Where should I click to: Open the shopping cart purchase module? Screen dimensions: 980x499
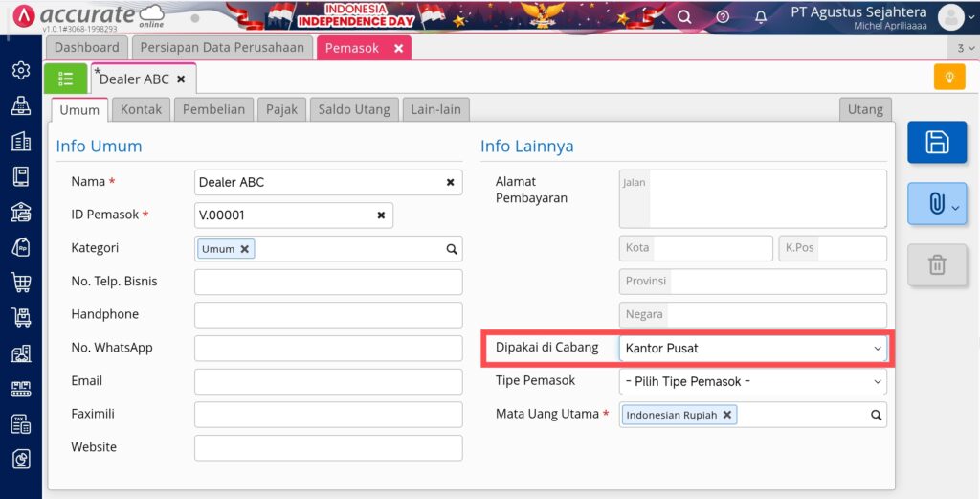click(x=21, y=283)
